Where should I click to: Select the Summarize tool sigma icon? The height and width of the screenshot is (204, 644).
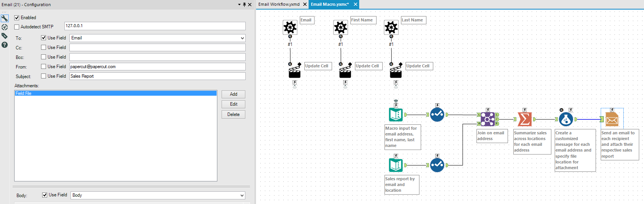[x=524, y=119]
